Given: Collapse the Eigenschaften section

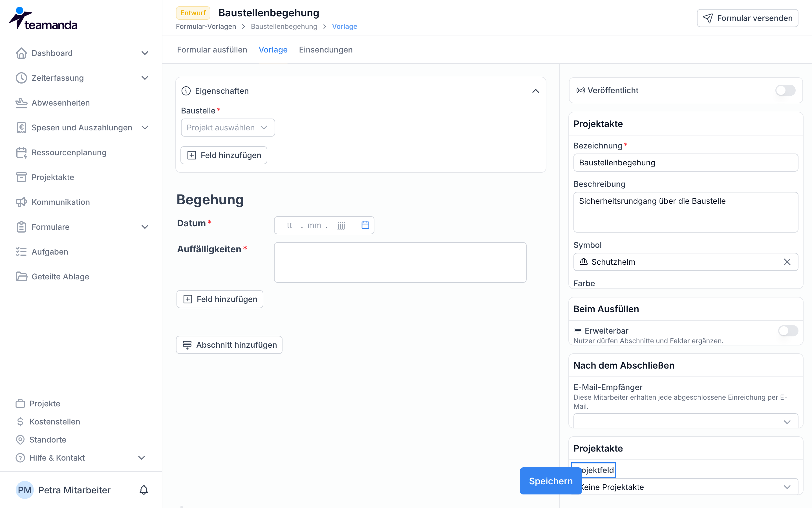Looking at the screenshot, I should [x=535, y=91].
